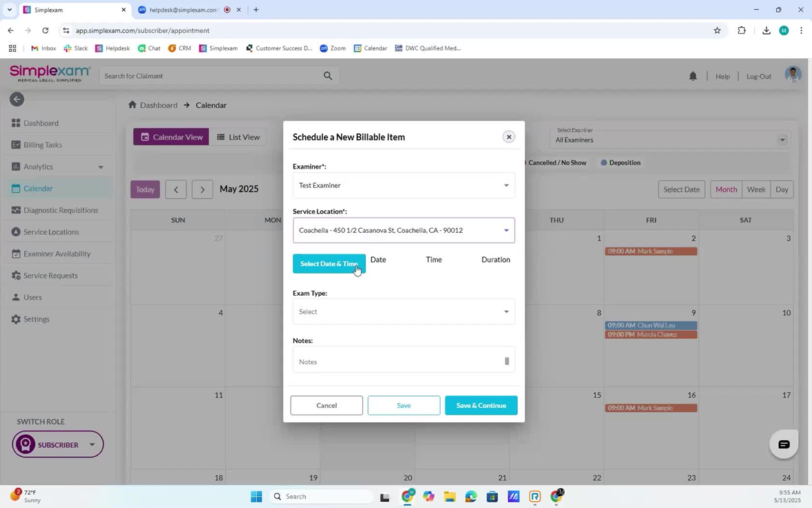This screenshot has height=508, width=812.
Task: Open File Explorer from the taskbar
Action: click(x=449, y=496)
